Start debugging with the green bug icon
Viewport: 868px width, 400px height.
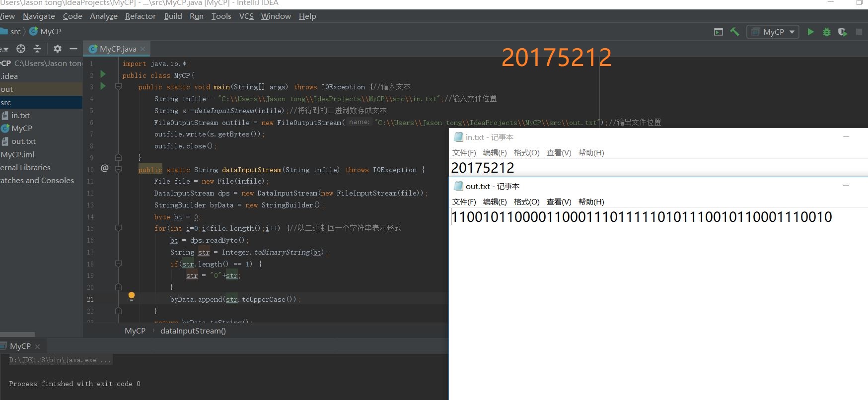pos(826,32)
